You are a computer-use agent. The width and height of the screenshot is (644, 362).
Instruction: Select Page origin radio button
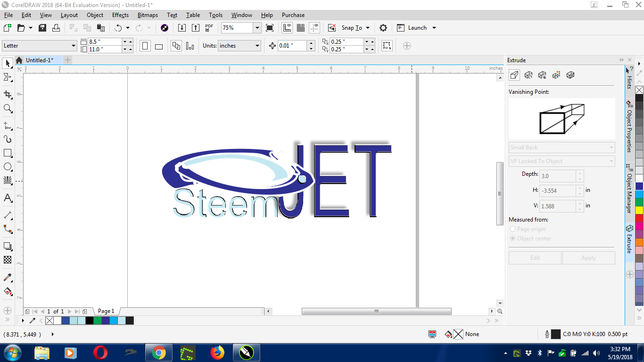pos(513,229)
